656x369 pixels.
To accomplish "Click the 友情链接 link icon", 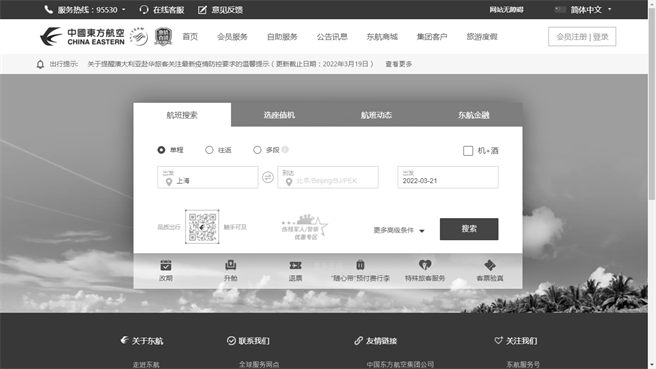I will click(x=359, y=341).
